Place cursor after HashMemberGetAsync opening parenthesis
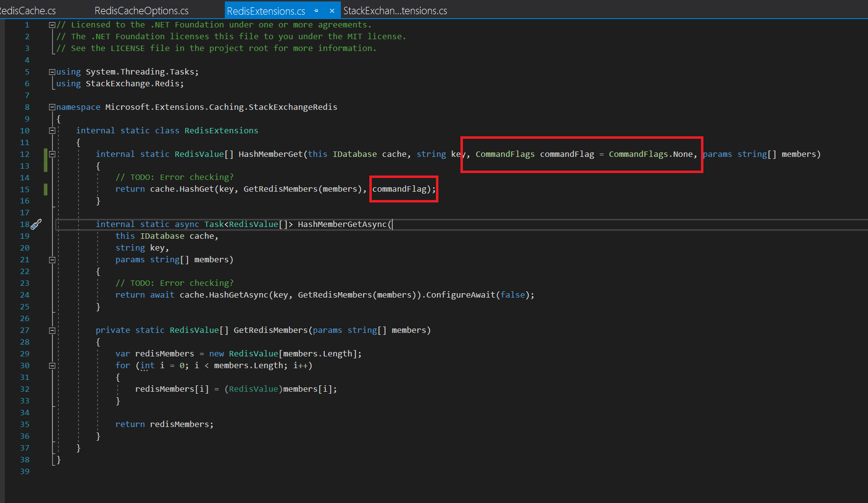The height and width of the screenshot is (503, 868). point(392,224)
